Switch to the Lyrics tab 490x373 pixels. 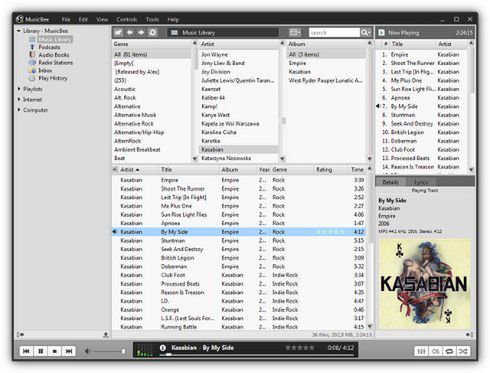pos(421,182)
